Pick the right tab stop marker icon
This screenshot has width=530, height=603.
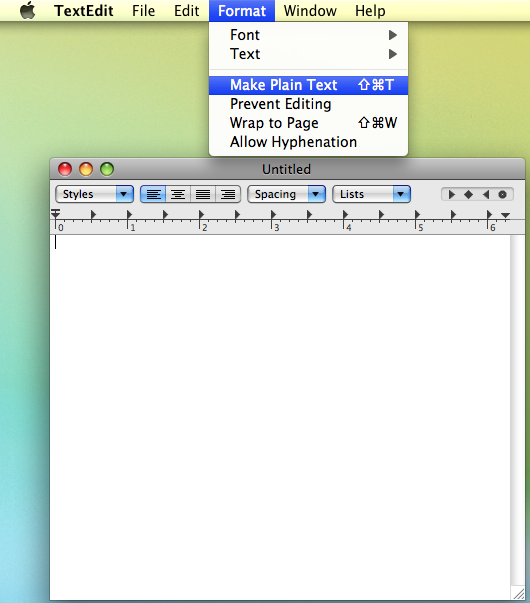(x=486, y=195)
